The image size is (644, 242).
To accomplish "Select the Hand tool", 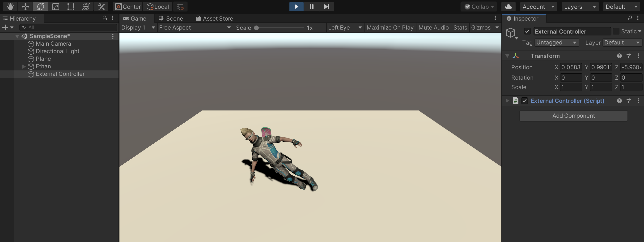I will click(x=10, y=7).
